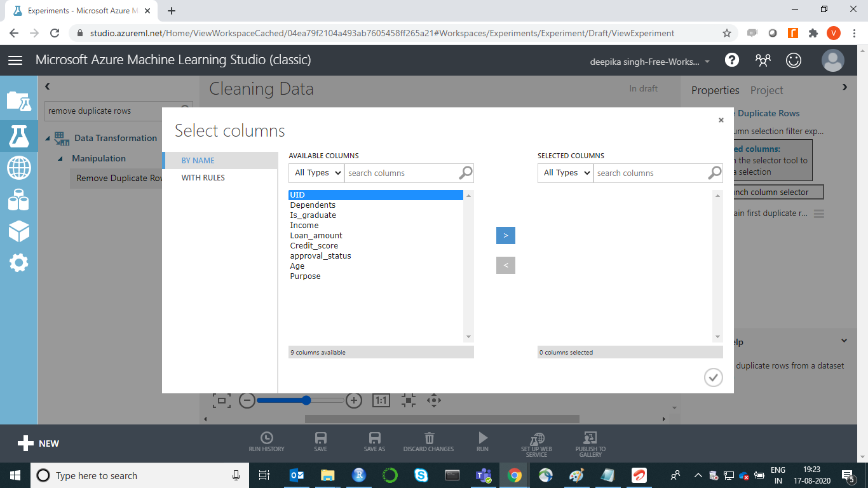Click the Run play button
868x488 pixels.
click(x=483, y=442)
